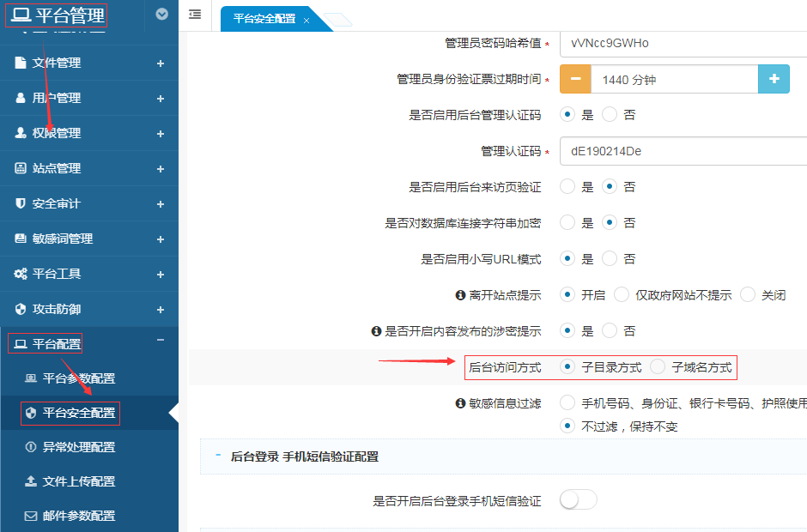
Task: Click the orange minus button for expiry time
Action: tap(575, 79)
